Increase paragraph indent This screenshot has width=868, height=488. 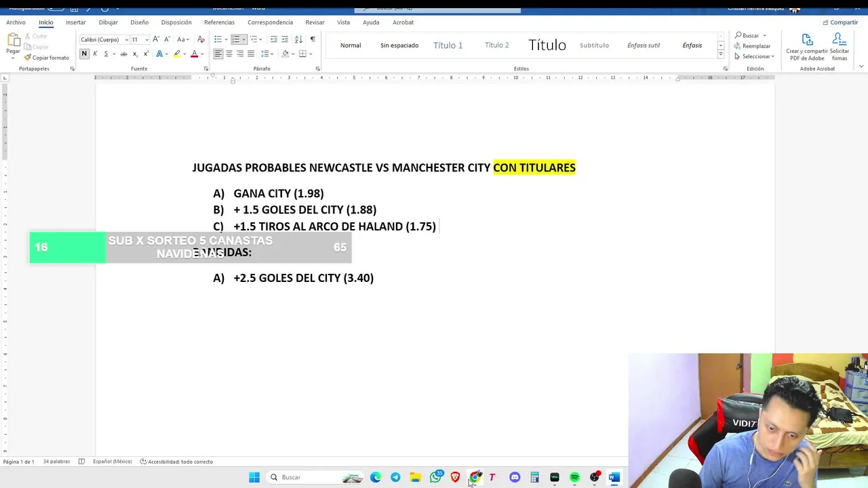click(285, 39)
